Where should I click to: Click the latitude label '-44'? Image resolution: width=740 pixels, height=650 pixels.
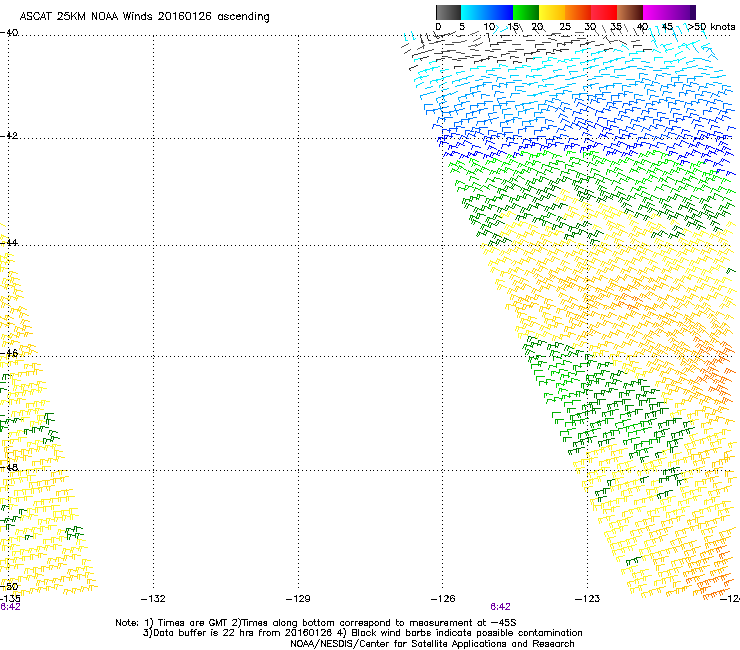point(9,242)
